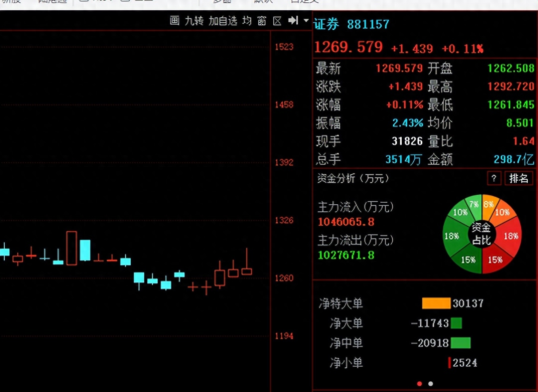Viewport: 538px width, 392px height.
Task: Click the green 净大单 bar
Action: (x=456, y=323)
